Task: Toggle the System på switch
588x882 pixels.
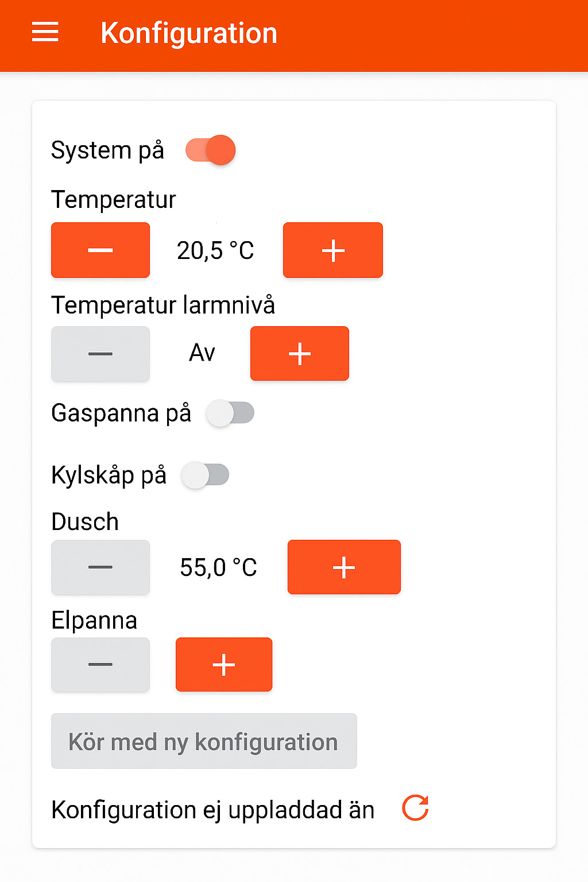Action: (x=211, y=150)
